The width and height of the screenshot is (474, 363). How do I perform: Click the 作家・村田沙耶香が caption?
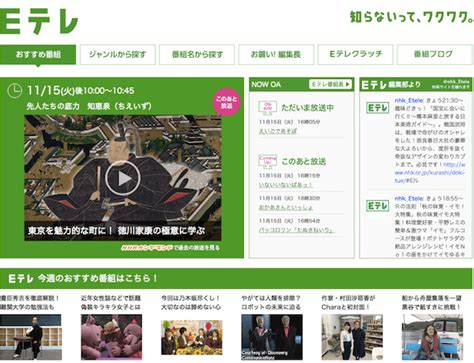pos(348,298)
